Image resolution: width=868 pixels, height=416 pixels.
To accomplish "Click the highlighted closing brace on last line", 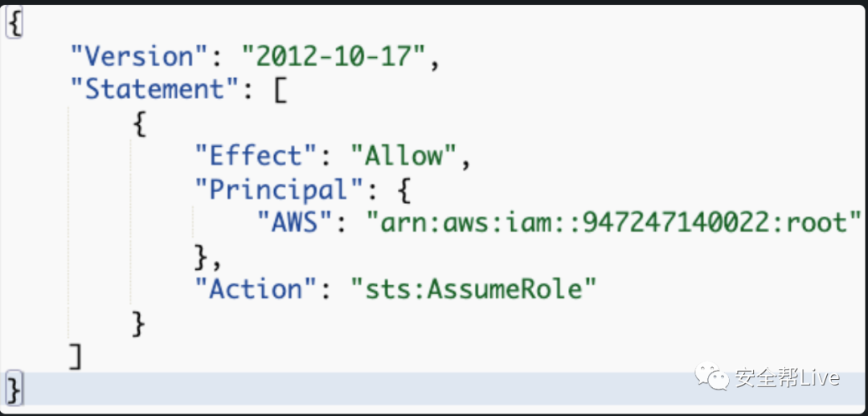I will click(14, 390).
